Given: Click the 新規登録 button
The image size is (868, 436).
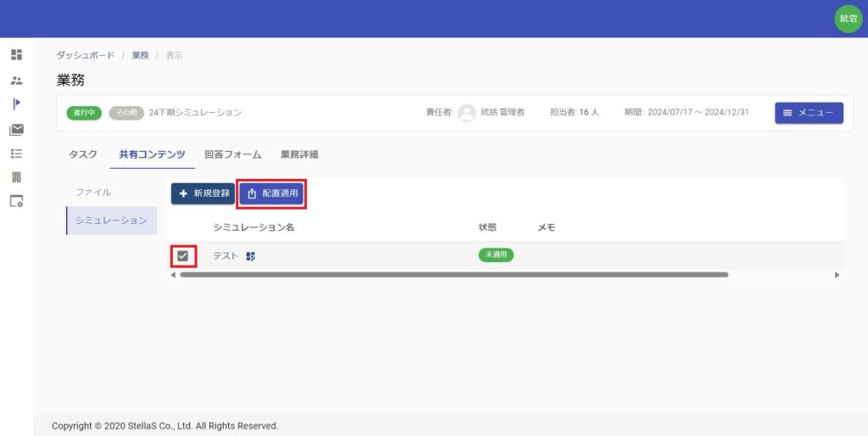Looking at the screenshot, I should [203, 193].
